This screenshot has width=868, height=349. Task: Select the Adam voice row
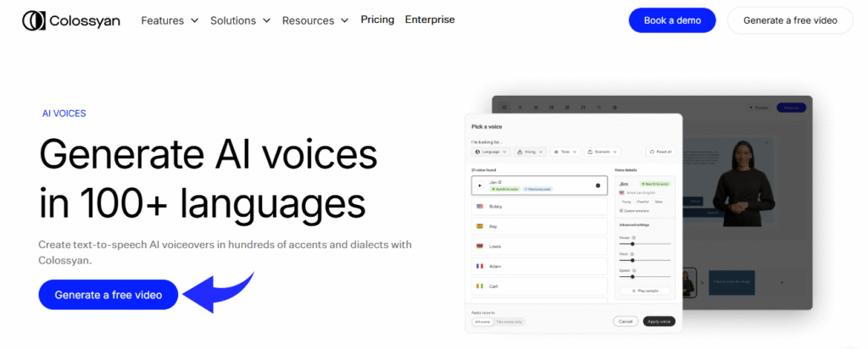539,266
